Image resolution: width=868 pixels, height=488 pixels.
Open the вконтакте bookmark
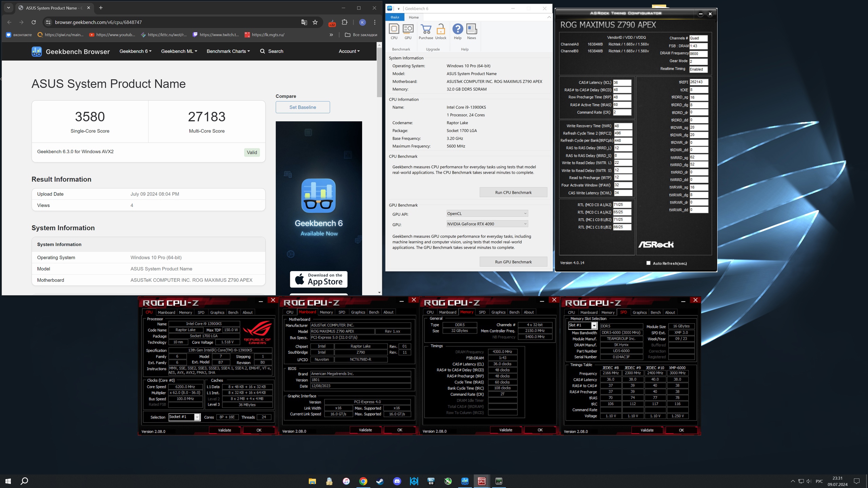tap(19, 35)
